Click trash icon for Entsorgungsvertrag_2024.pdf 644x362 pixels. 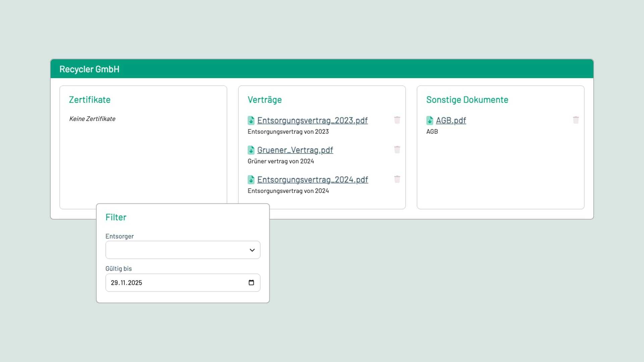[x=397, y=179]
